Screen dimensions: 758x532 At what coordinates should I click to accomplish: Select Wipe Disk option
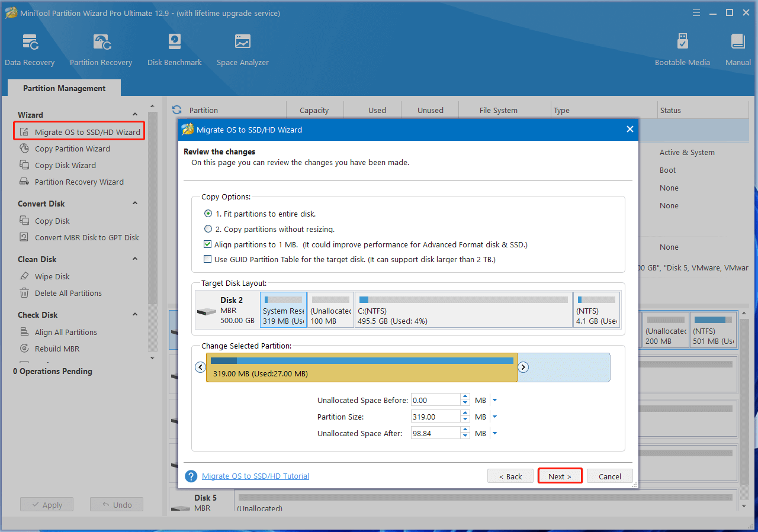(x=52, y=276)
